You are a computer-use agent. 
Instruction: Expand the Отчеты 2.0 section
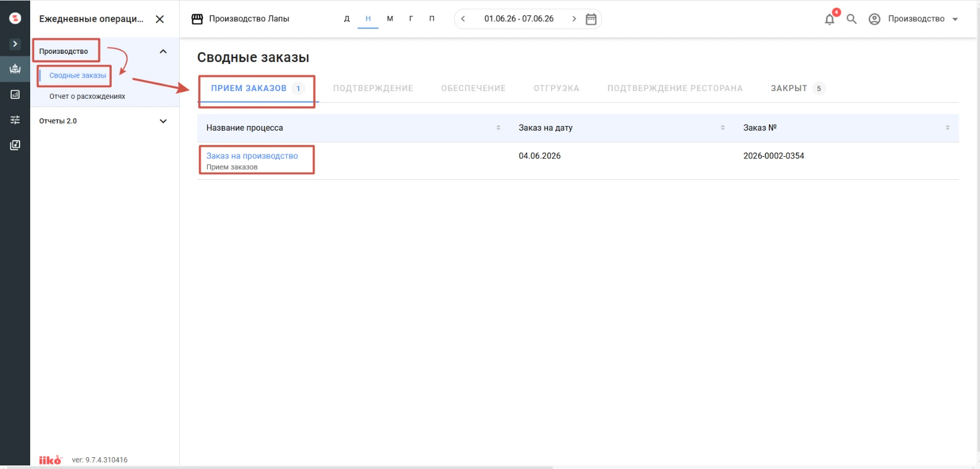(163, 121)
